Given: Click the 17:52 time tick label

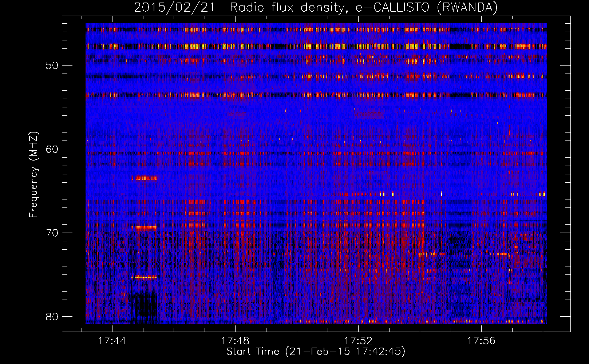Looking at the screenshot, I should 358,341.
